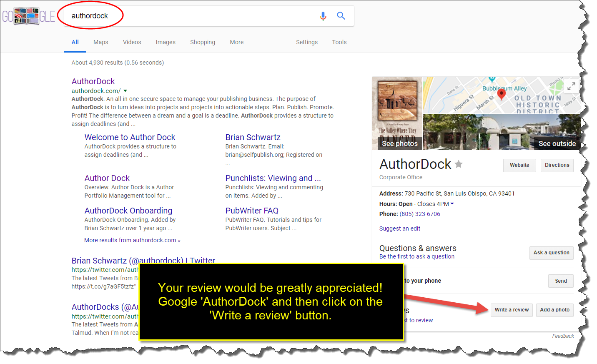
Task: Click the star icon beside AuthorDock title
Action: 459,164
